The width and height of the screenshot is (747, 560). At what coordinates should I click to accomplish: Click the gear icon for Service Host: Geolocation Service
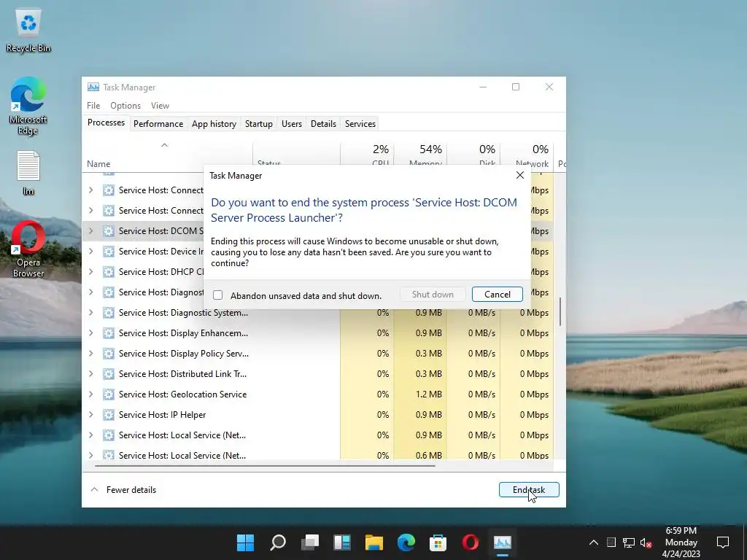[x=109, y=394]
